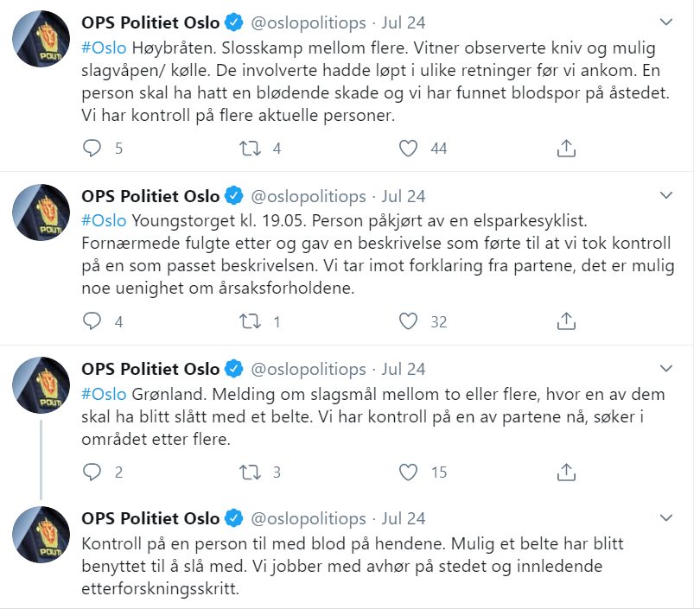Open options chevron on the last tweet
Viewport: 700px width, 609px height.
[665, 517]
